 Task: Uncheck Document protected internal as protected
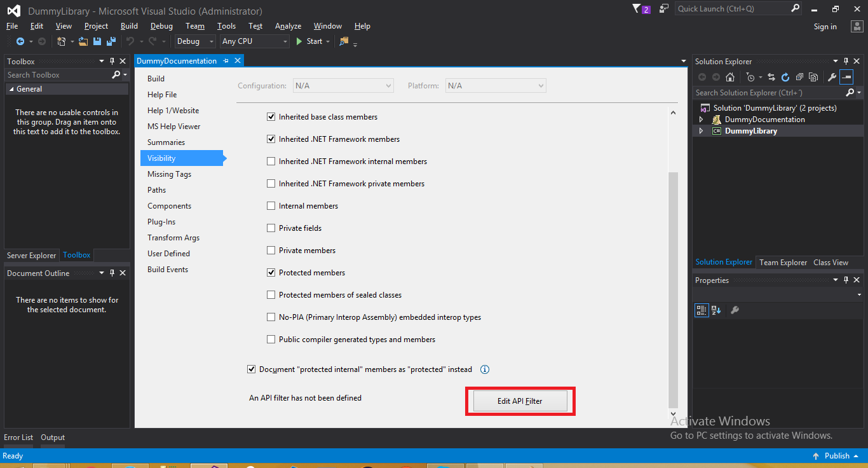pyautogui.click(x=252, y=369)
